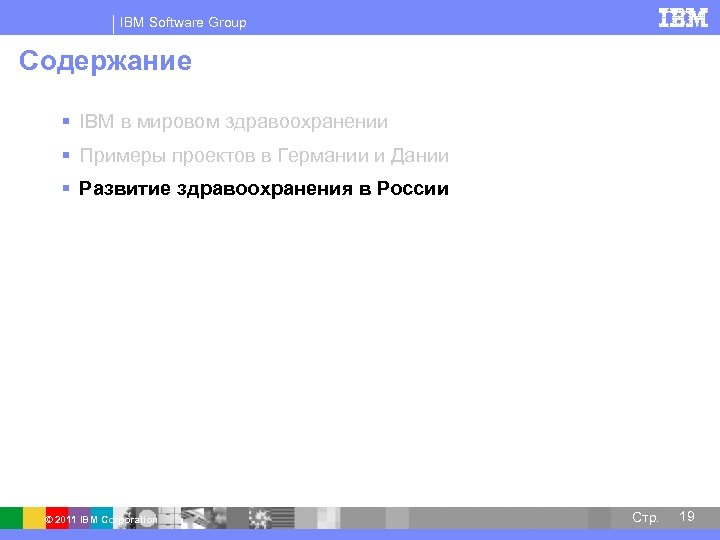Select 'Примеры проектов в Германии и Дании' bullet
The width and height of the screenshot is (720, 540).
[x=264, y=156]
